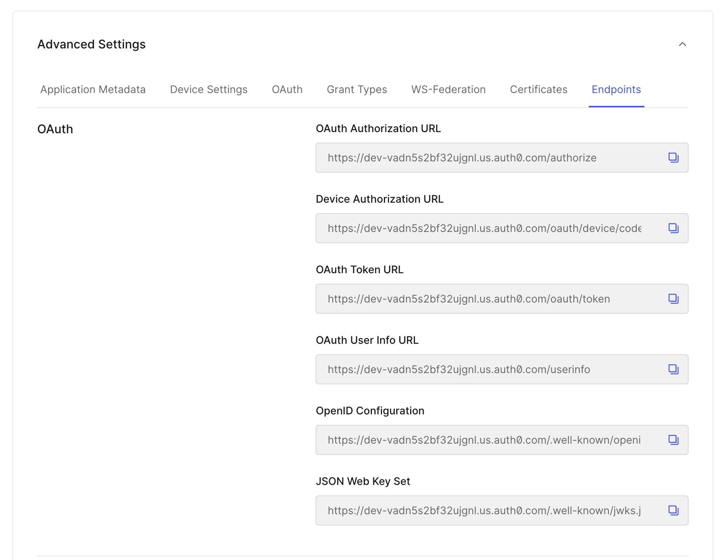Select the WS-Federation tab
This screenshot has height=560, width=728.
click(x=448, y=89)
